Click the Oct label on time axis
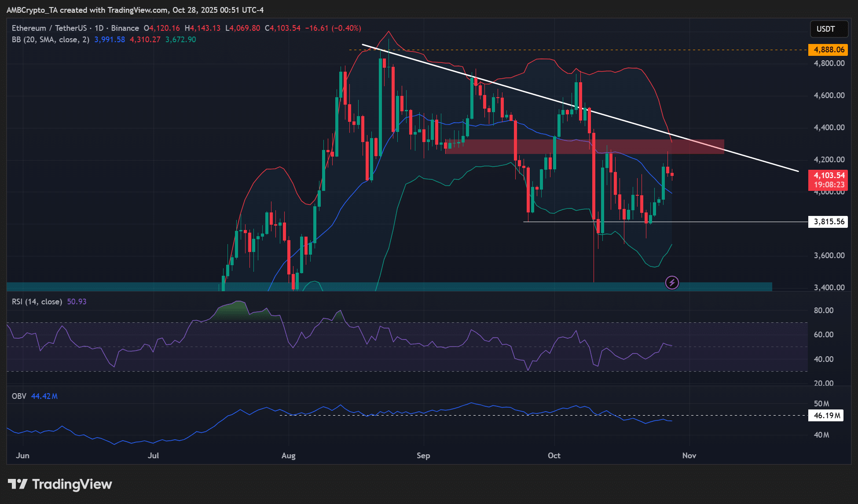The width and height of the screenshot is (858, 504). [x=554, y=456]
